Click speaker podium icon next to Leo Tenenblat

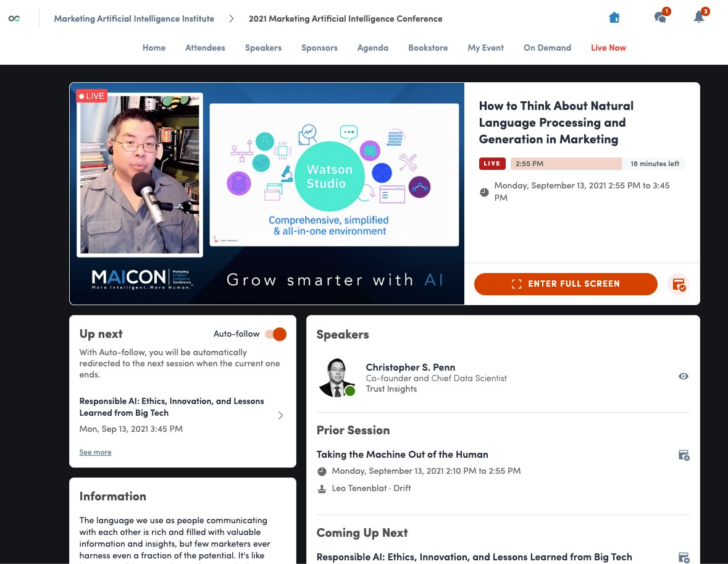[x=322, y=489]
